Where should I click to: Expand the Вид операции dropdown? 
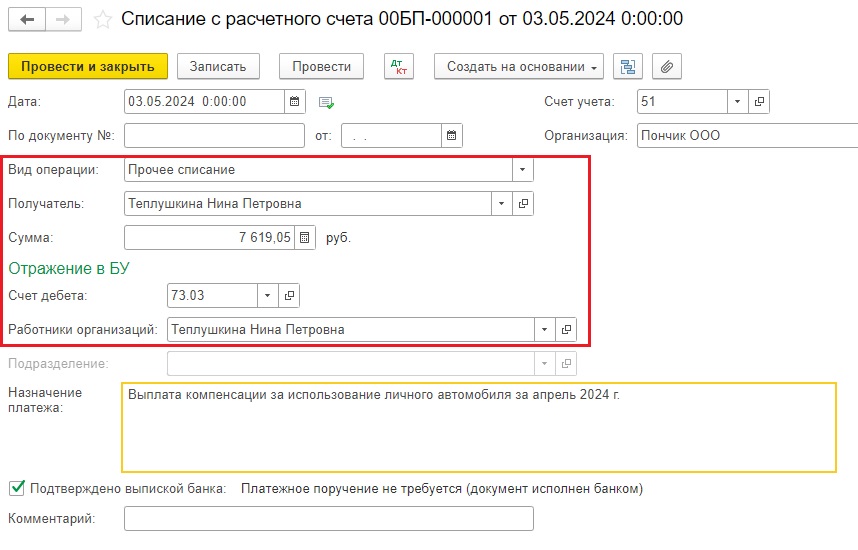(523, 170)
